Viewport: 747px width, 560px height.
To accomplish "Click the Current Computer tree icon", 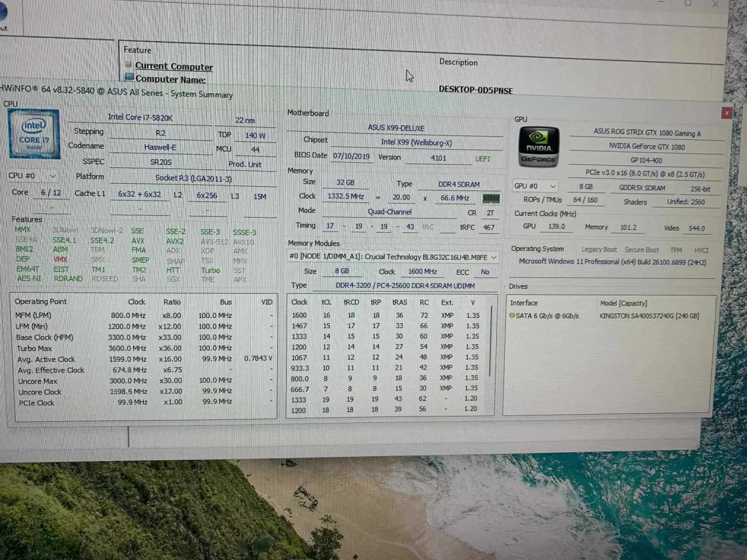I will tap(129, 65).
